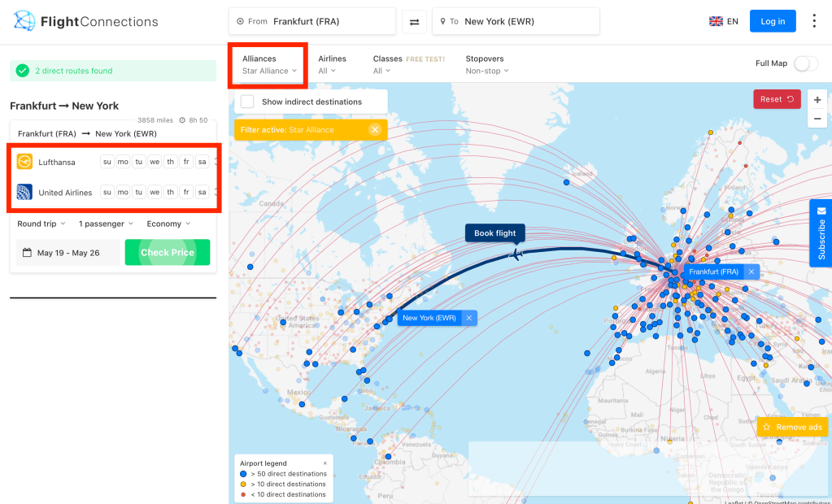Click the swap origin and destination arrows icon
Viewport: 832px width, 504px height.
click(x=414, y=22)
